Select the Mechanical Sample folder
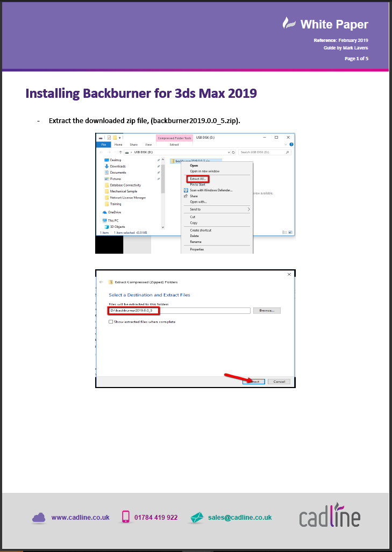392x552 pixels. click(x=121, y=191)
